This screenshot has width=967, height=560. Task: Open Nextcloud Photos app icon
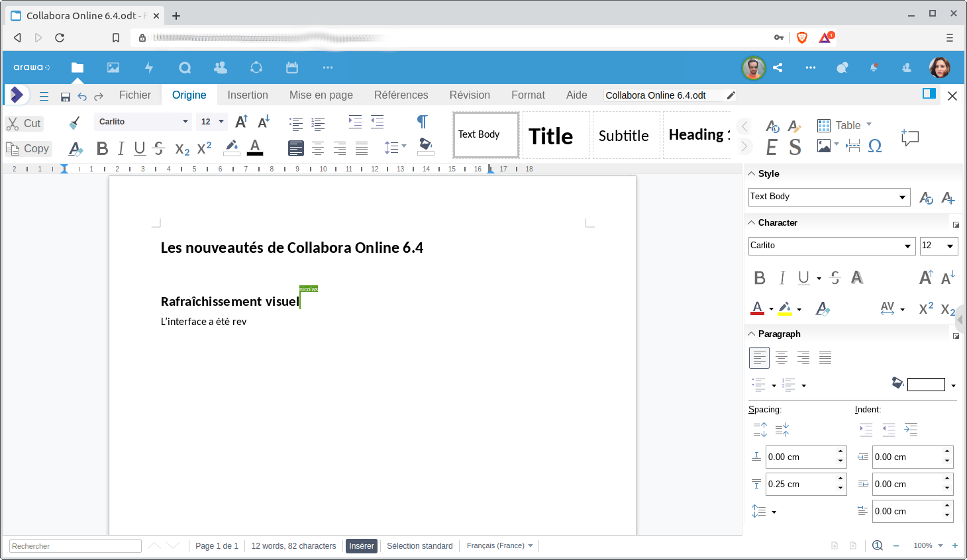pyautogui.click(x=113, y=68)
